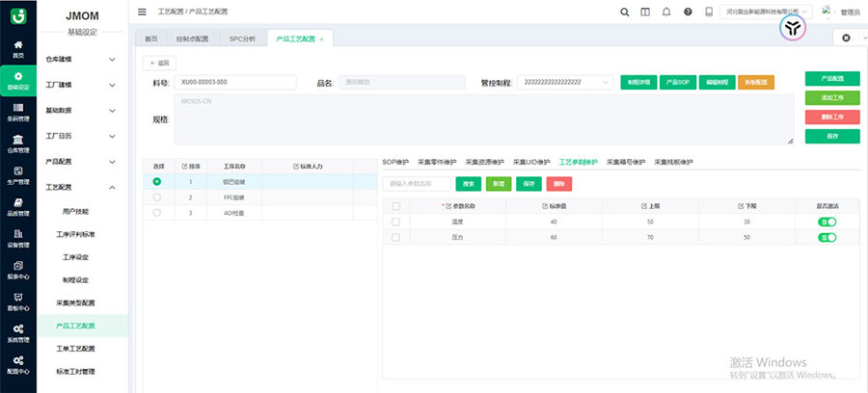
Task: Select the radio button for FPC组装 process
Action: click(157, 196)
